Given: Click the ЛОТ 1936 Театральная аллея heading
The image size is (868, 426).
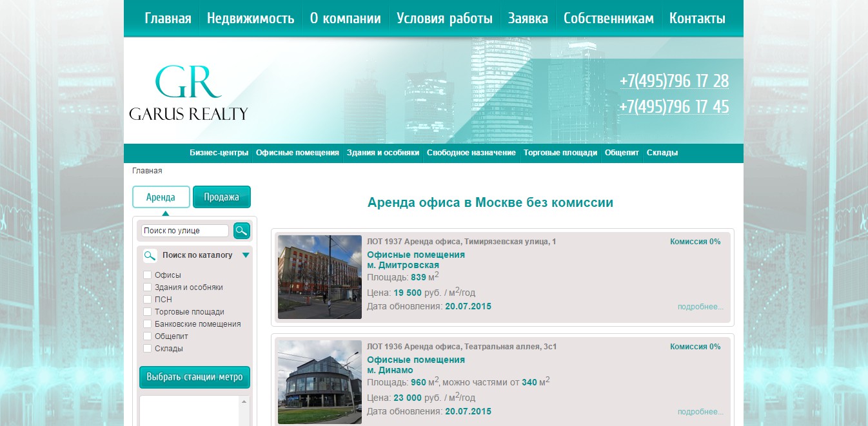Looking at the screenshot, I should (462, 347).
